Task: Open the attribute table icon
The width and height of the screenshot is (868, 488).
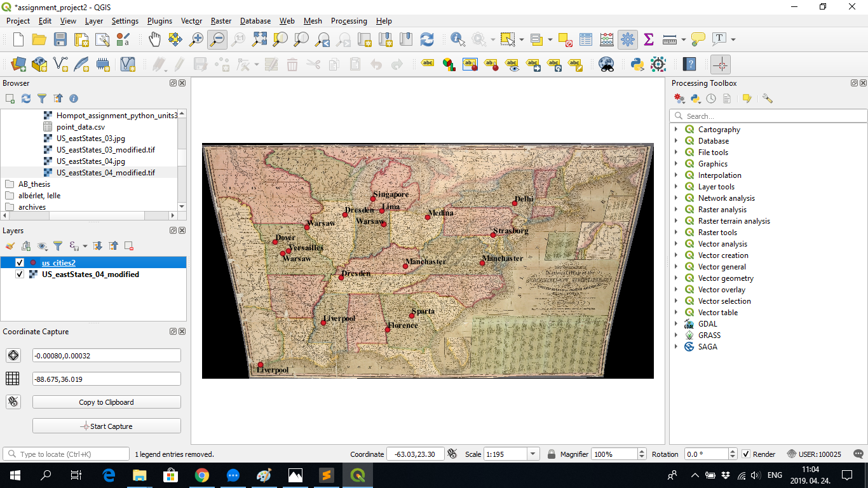Action: click(585, 39)
